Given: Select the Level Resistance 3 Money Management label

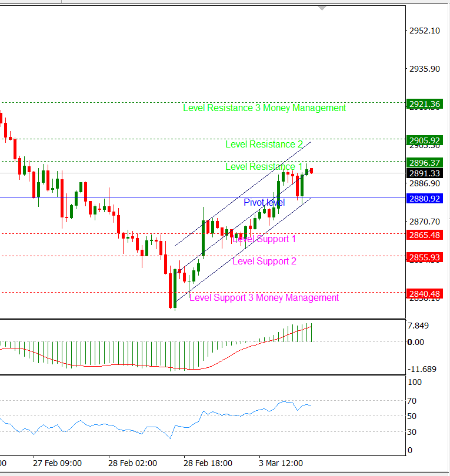Looking at the screenshot, I should click(264, 108).
